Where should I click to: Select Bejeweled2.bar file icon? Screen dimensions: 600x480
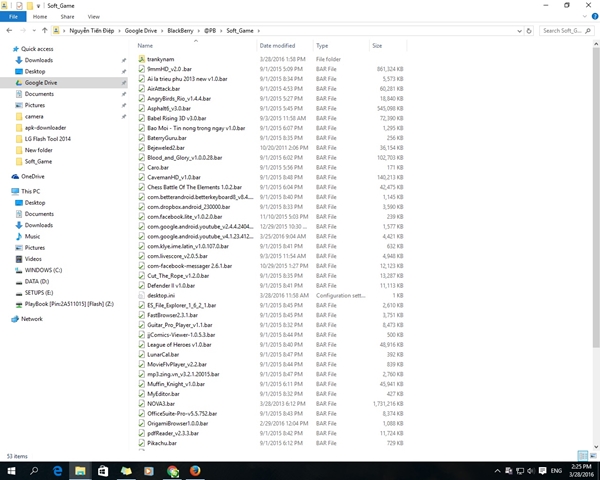pos(142,148)
